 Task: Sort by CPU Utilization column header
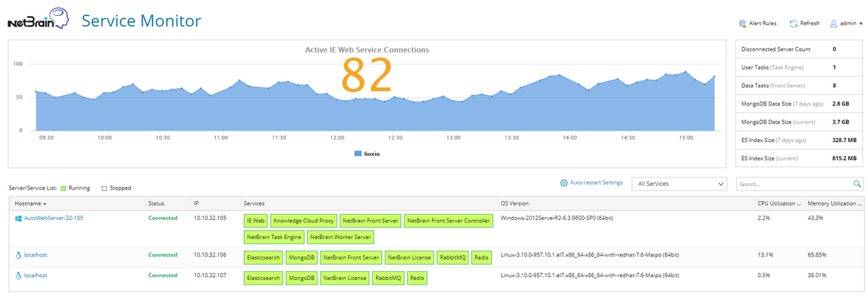tap(779, 203)
